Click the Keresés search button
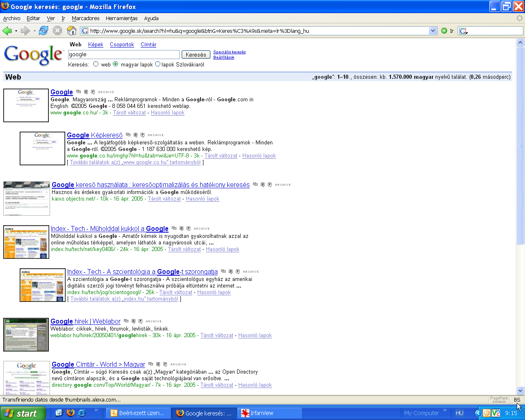This screenshot has height=420, width=525. click(196, 55)
